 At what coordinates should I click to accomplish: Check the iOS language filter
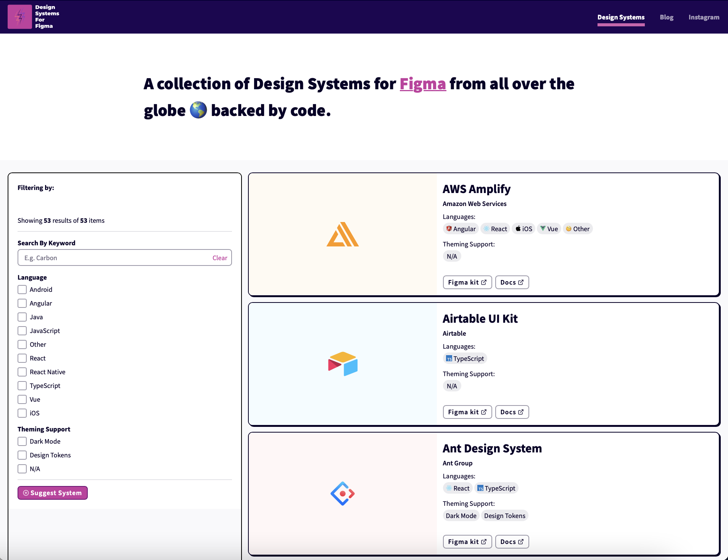click(22, 413)
